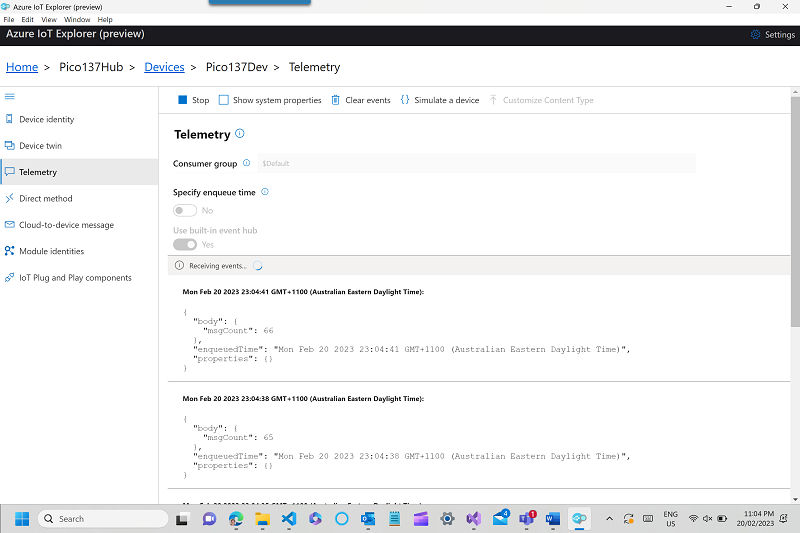This screenshot has height=533, width=800.
Task: Click info icon beside Specify enqueue time
Action: (265, 192)
